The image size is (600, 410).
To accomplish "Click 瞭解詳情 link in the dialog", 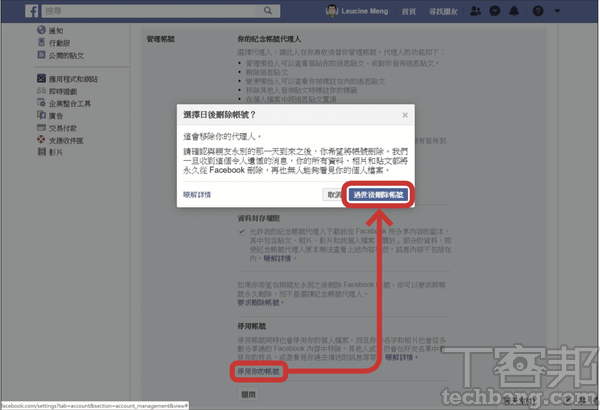I will pyautogui.click(x=197, y=195).
